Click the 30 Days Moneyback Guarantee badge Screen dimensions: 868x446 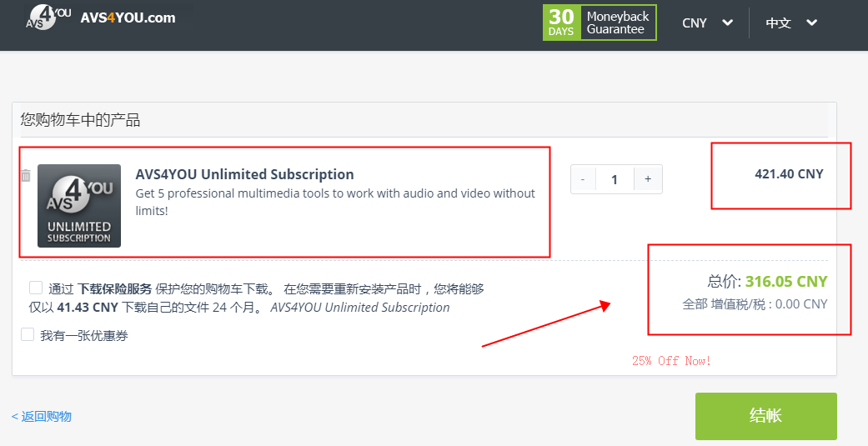point(600,23)
